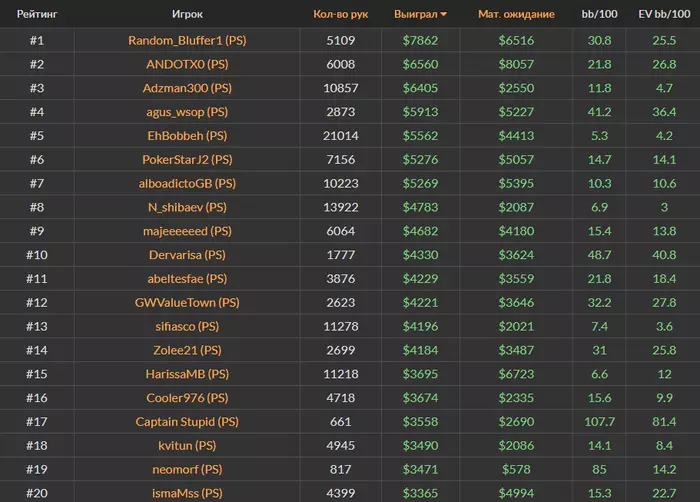This screenshot has height=502, width=700.
Task: Click the Игрок column header
Action: point(187,14)
